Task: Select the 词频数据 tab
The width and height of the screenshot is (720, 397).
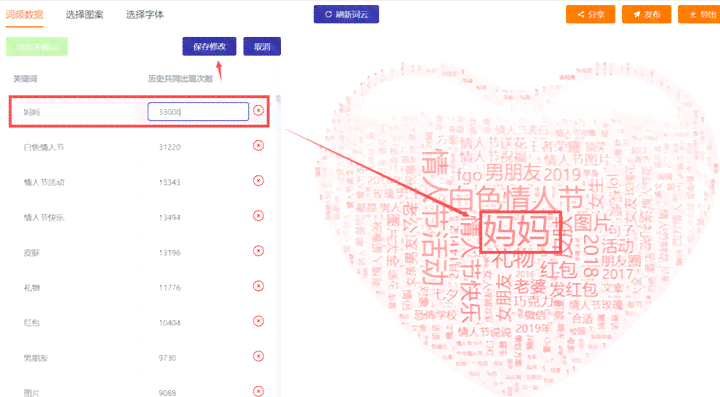Action: pyautogui.click(x=24, y=15)
